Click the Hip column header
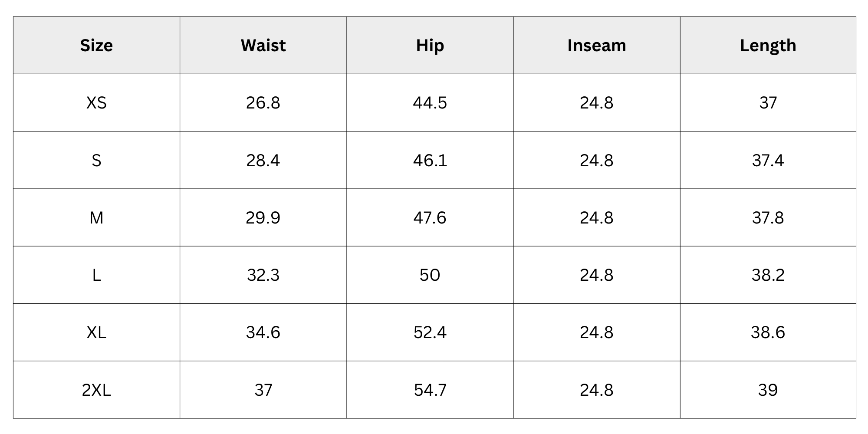The width and height of the screenshot is (868, 434). [x=430, y=46]
